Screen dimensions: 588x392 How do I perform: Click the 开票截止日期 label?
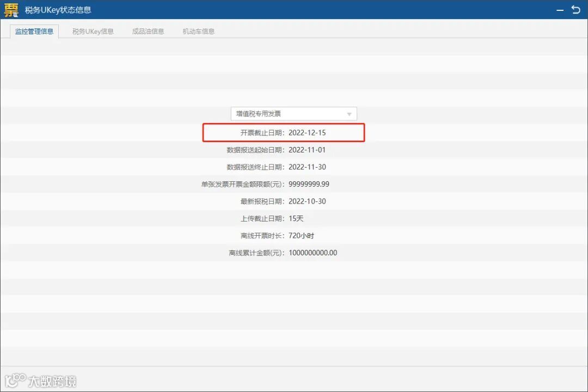click(x=262, y=133)
